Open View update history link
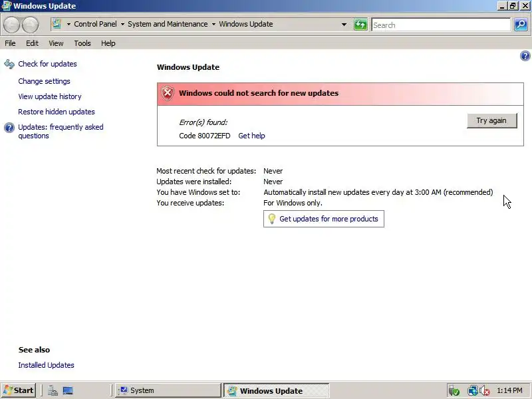532x399 pixels. tap(50, 96)
